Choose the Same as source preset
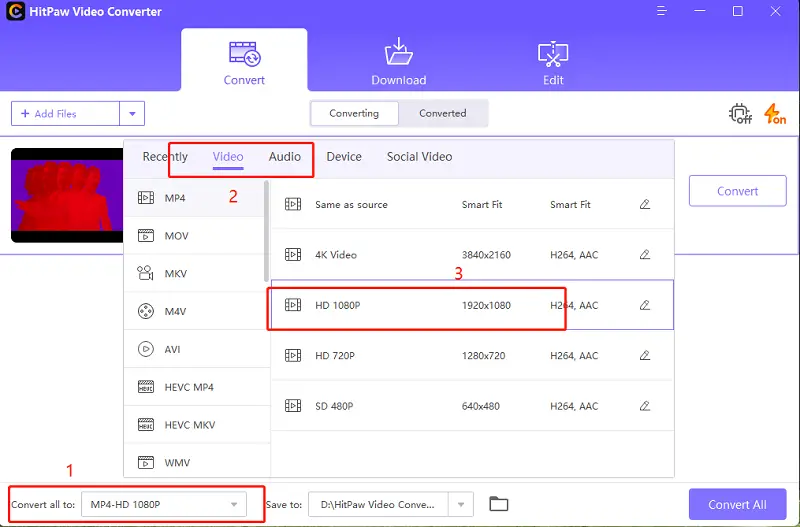Screen dimensions: 800x527 [472, 204]
